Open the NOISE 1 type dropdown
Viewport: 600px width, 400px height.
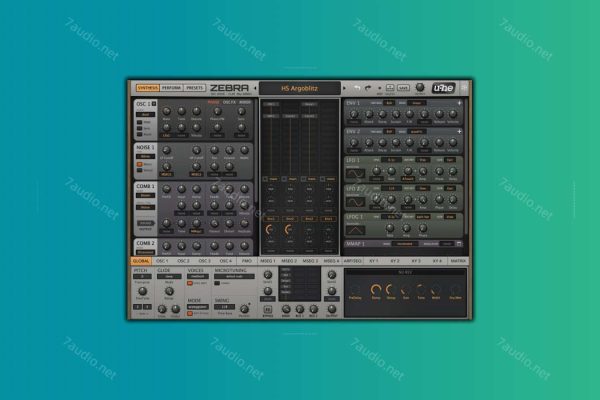[146, 156]
